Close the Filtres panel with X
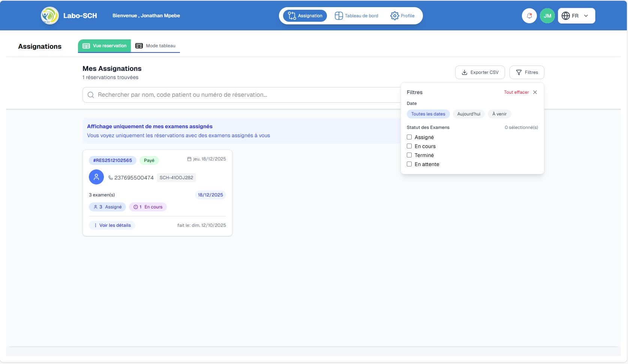Screen dimensions: 628x364 coord(535,92)
